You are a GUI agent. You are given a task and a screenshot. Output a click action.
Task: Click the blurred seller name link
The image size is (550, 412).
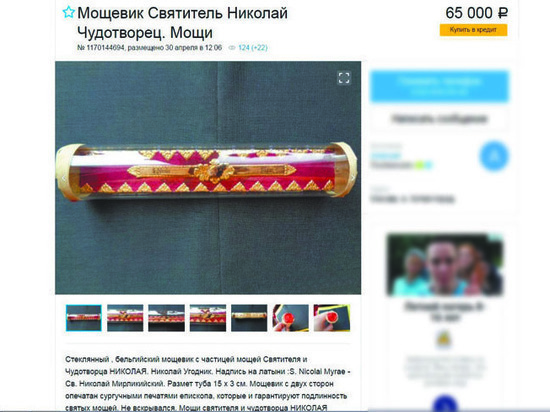pyautogui.click(x=385, y=156)
